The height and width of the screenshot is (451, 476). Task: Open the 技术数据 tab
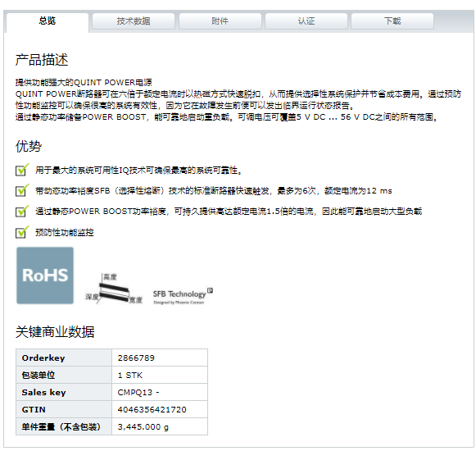[x=134, y=21]
